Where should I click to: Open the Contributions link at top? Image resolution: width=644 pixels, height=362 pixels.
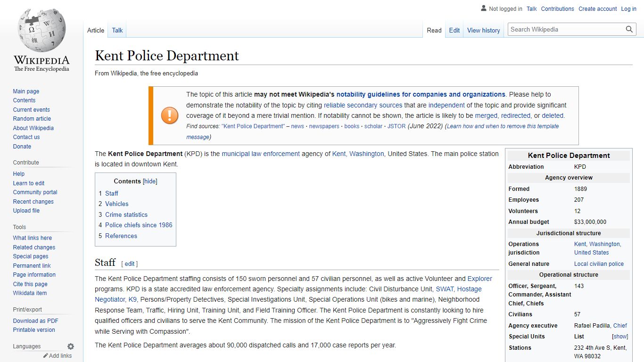pos(558,8)
